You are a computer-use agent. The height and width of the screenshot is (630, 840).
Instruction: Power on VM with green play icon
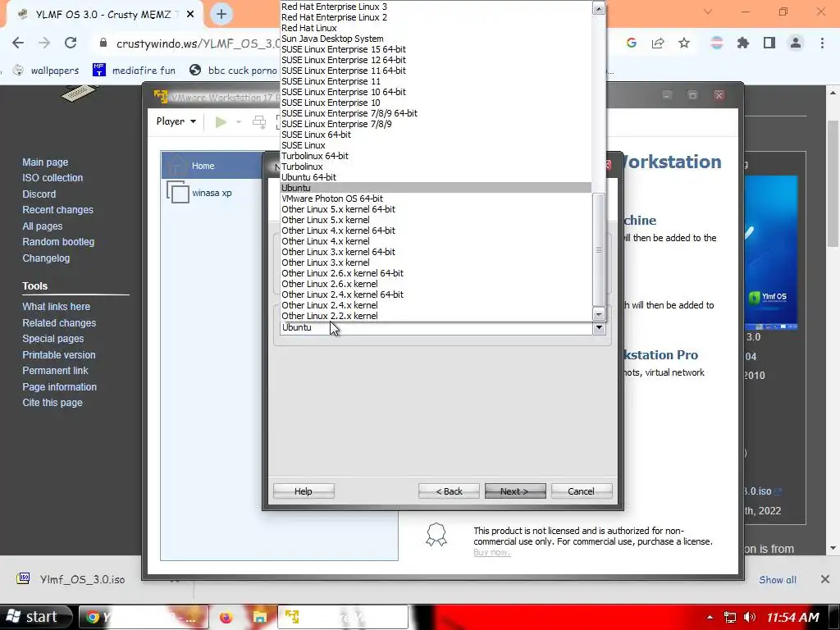pos(221,122)
